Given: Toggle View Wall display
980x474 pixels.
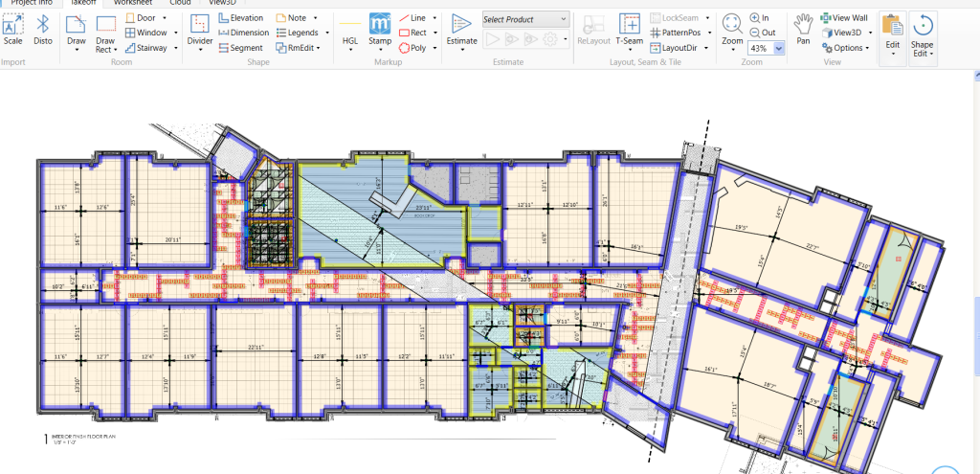Looking at the screenshot, I should coord(844,18).
